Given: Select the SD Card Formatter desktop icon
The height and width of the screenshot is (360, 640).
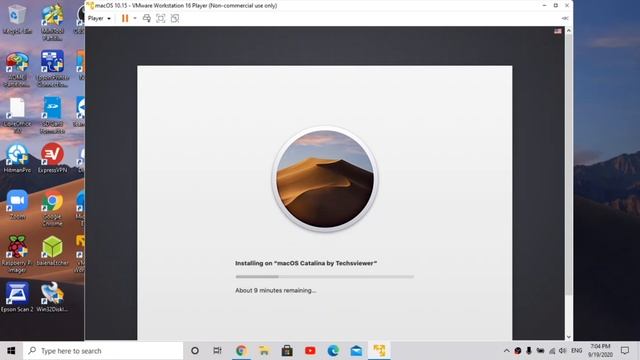Looking at the screenshot, I should pyautogui.click(x=52, y=116).
